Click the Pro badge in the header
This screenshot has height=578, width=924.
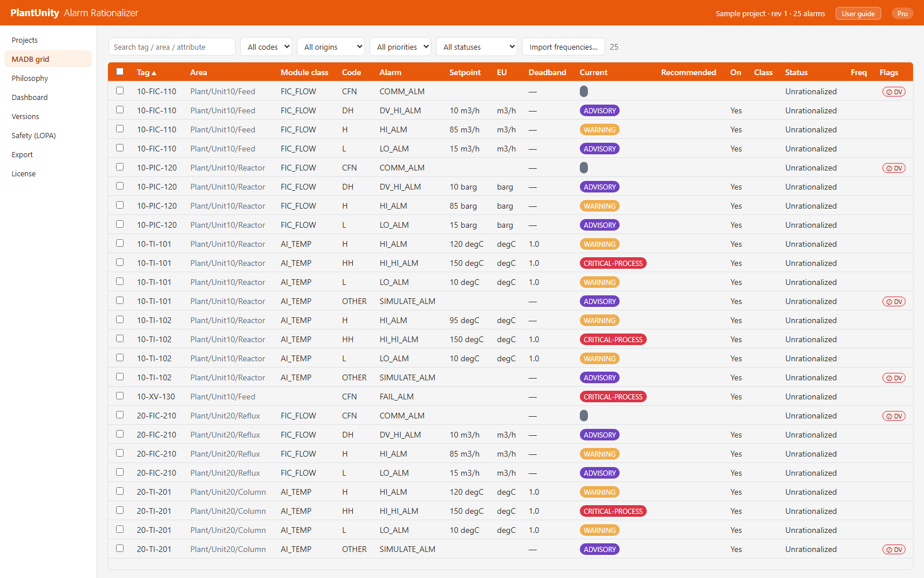(902, 14)
